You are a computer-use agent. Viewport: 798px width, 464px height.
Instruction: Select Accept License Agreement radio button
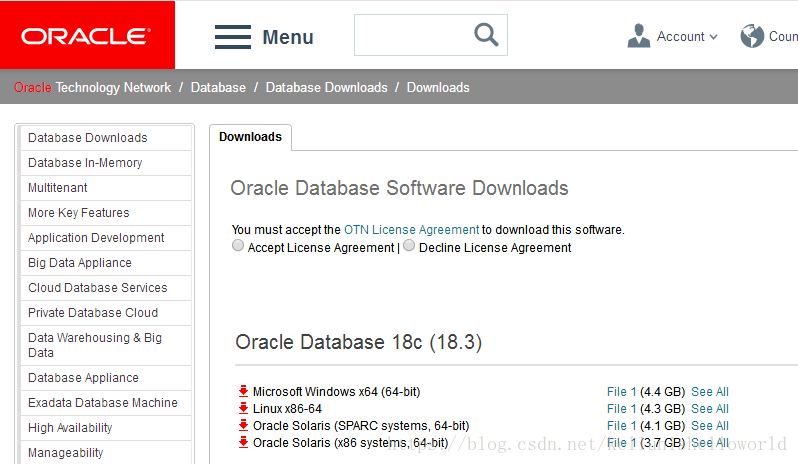click(x=238, y=246)
